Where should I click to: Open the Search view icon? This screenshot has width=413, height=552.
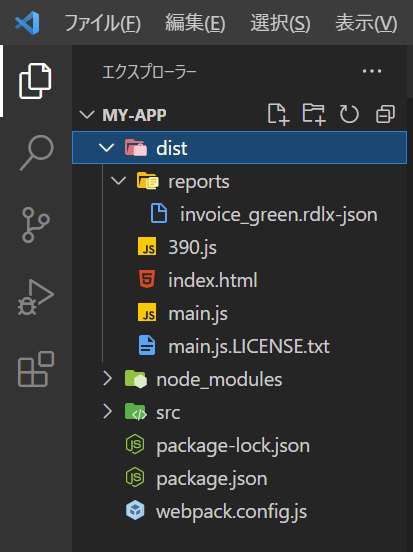tap(36, 152)
